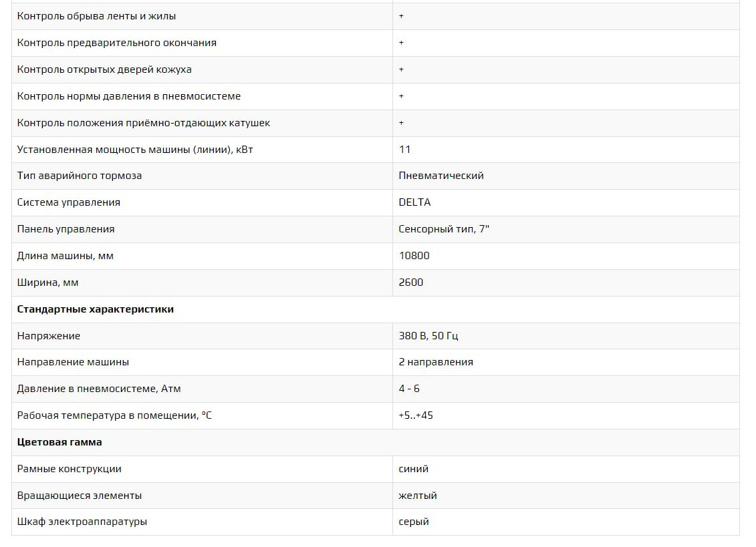The image size is (756, 547).
Task: Click the 'Контроль обрыва ленты и жилы' label
Action: (x=96, y=16)
